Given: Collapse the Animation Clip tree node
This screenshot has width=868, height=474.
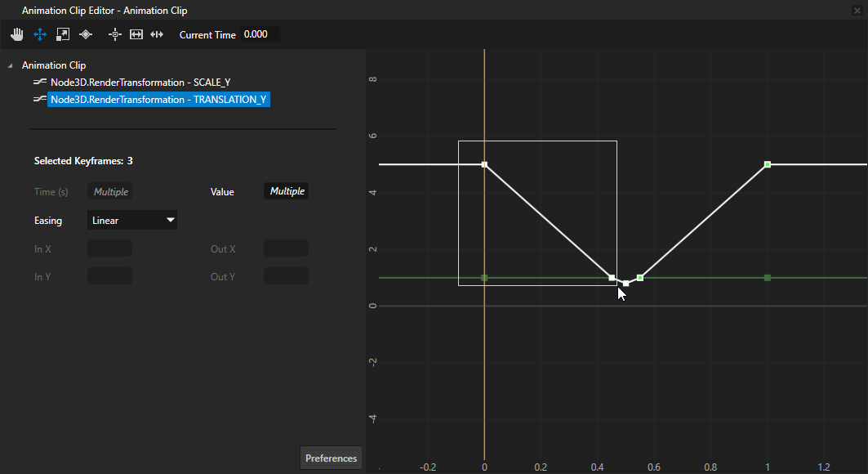Looking at the screenshot, I should coord(10,65).
